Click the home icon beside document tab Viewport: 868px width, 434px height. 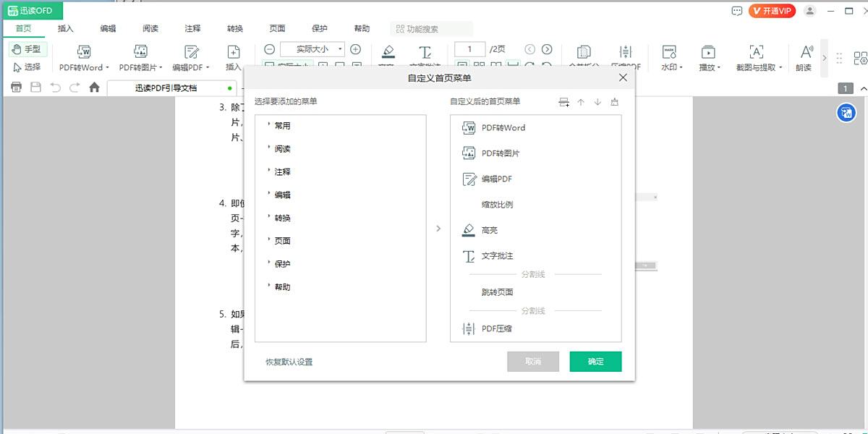pos(94,88)
